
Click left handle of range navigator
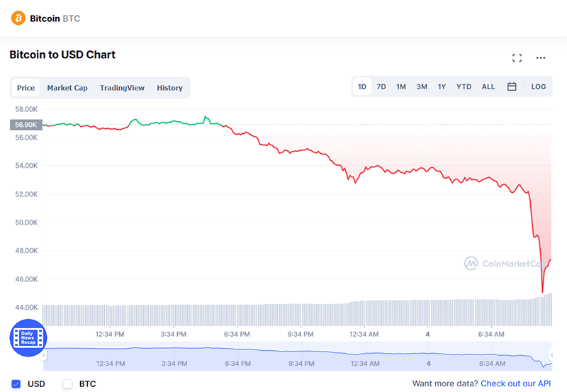[43, 355]
